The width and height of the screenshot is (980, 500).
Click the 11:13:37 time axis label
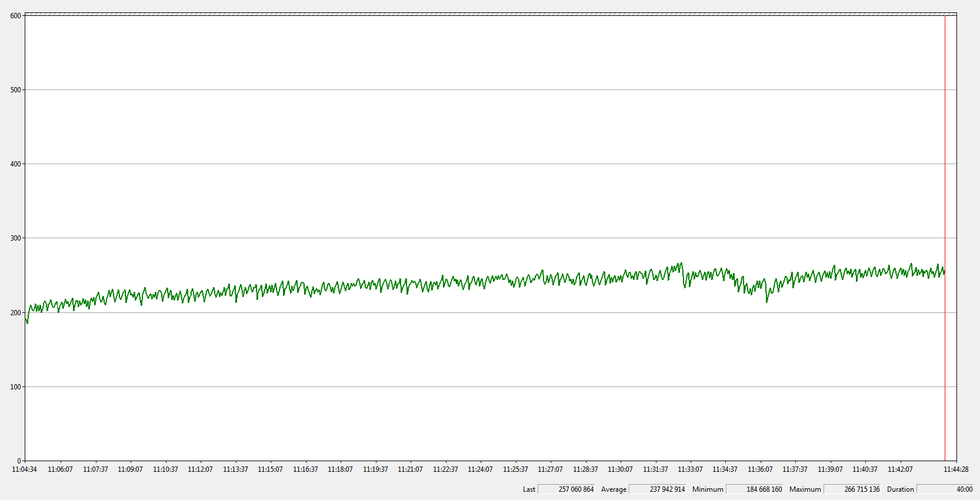pos(235,469)
